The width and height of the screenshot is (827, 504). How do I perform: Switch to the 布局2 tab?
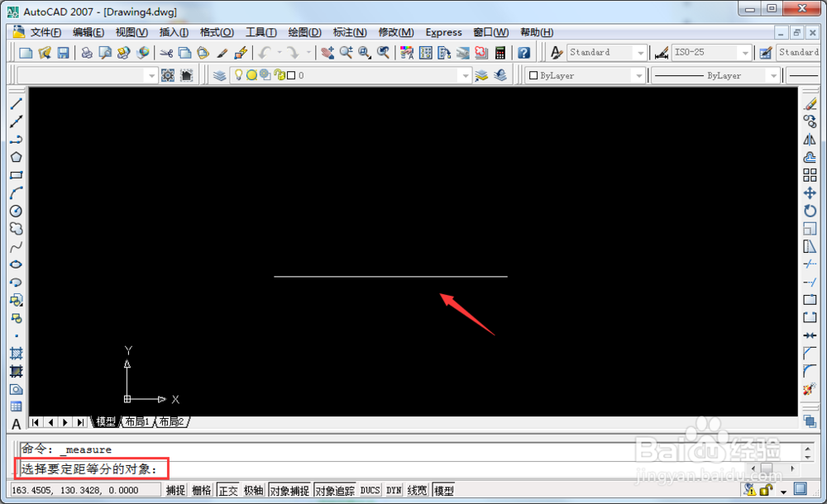coord(172,421)
